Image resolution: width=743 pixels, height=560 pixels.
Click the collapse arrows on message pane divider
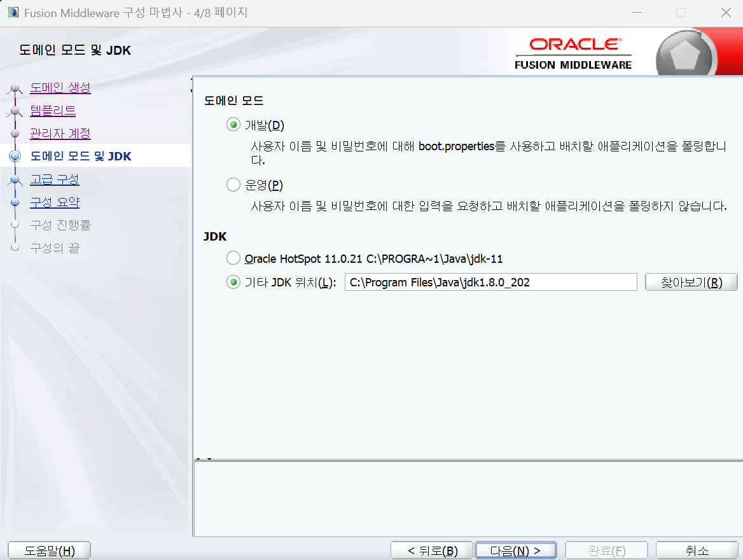tap(204, 459)
